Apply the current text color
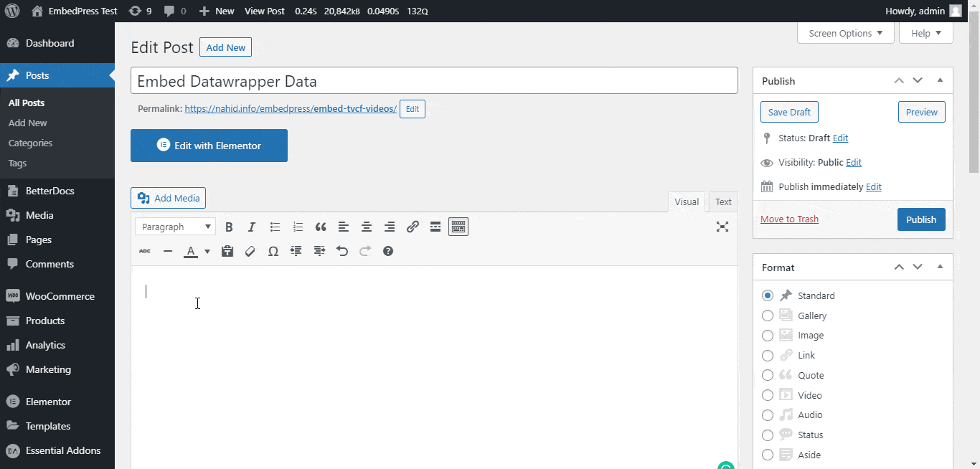This screenshot has height=469, width=980. click(191, 251)
